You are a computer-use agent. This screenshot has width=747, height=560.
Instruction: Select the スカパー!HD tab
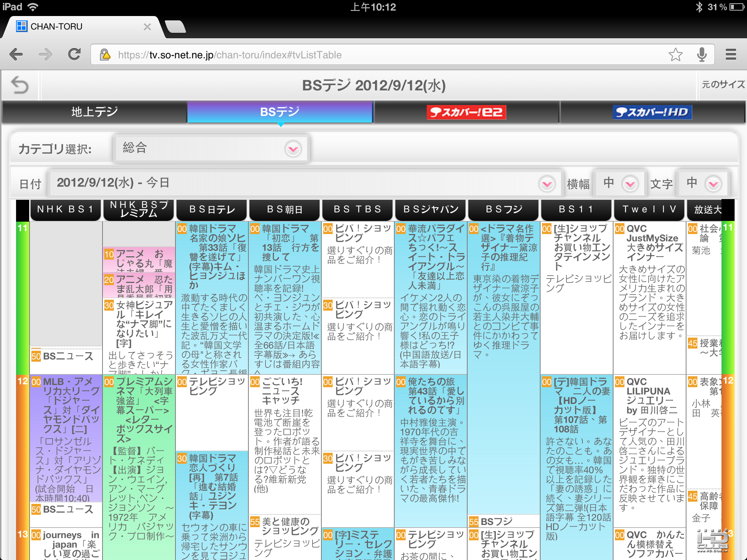652,112
